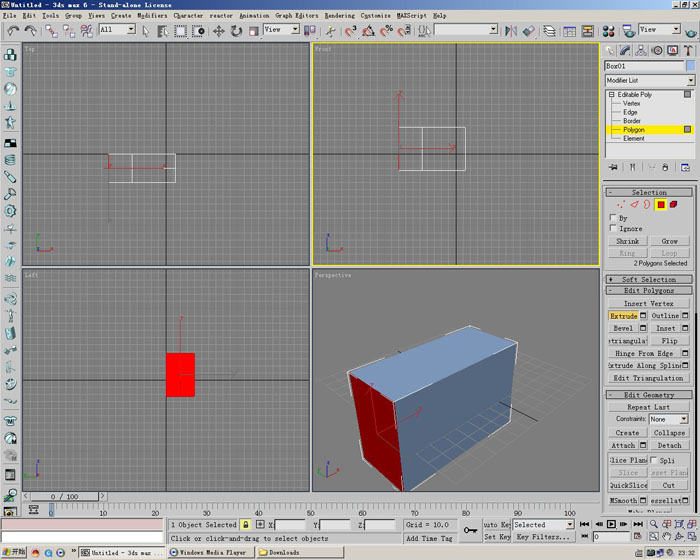The height and width of the screenshot is (560, 700).
Task: Open the Utilities panel hammer icon
Action: [x=690, y=50]
